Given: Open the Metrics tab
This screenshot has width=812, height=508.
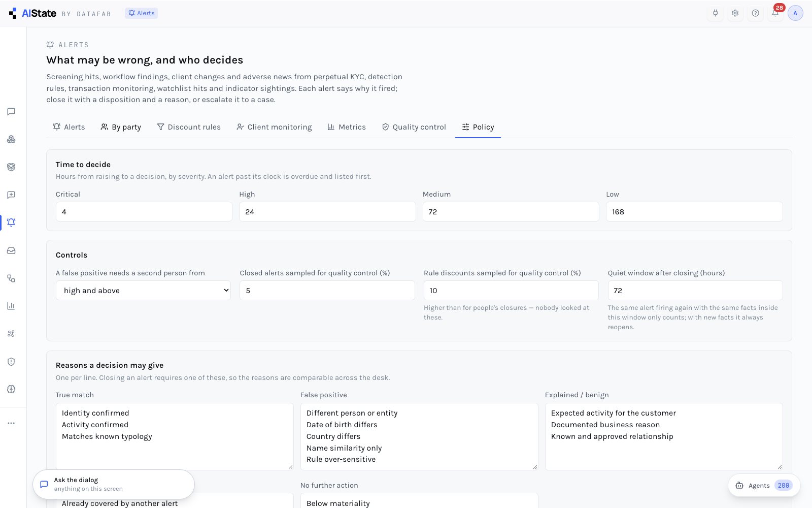Looking at the screenshot, I should point(347,127).
